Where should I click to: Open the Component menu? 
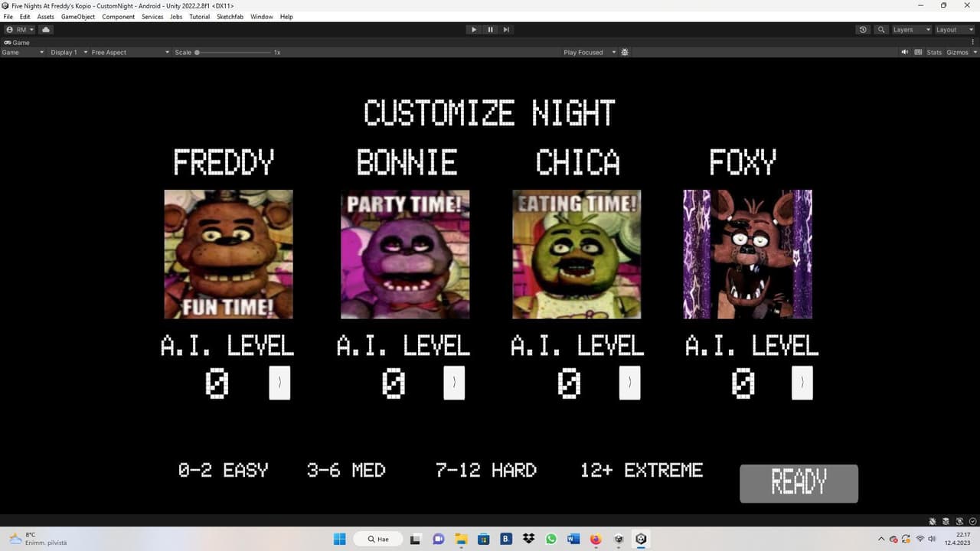pos(119,17)
